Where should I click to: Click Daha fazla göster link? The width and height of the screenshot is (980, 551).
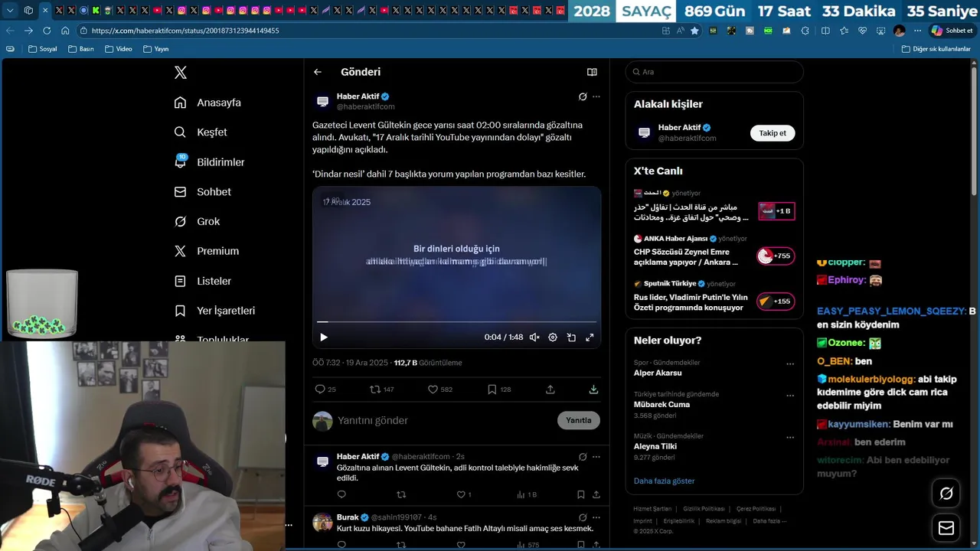click(x=665, y=481)
